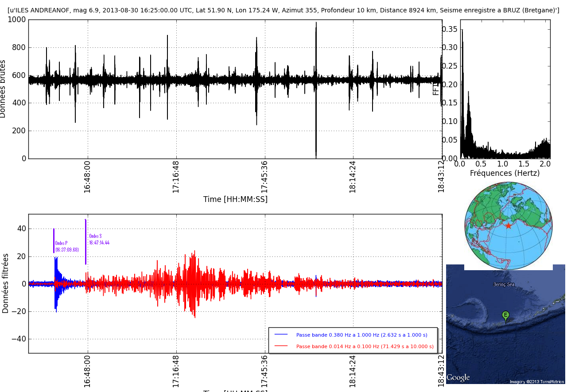This screenshot has height=392, width=567.
Task: Click the Time [HH:MM:SS] label under raw plot
Action: [235, 199]
